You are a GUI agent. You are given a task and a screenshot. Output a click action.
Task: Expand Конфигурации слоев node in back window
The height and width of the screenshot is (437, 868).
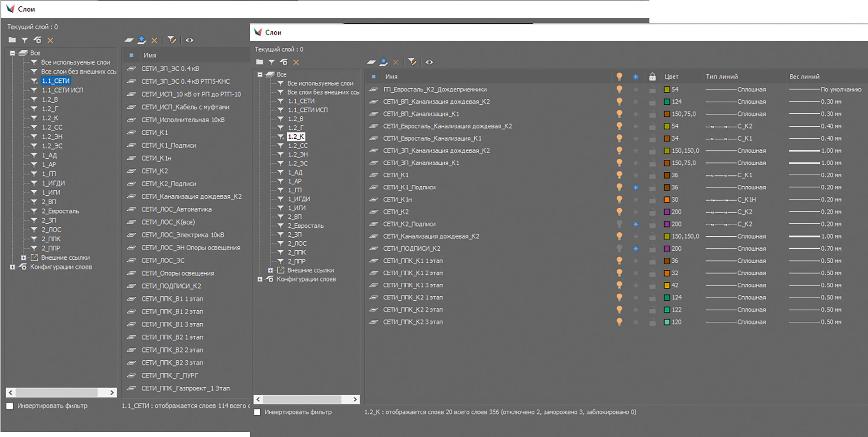tap(12, 267)
